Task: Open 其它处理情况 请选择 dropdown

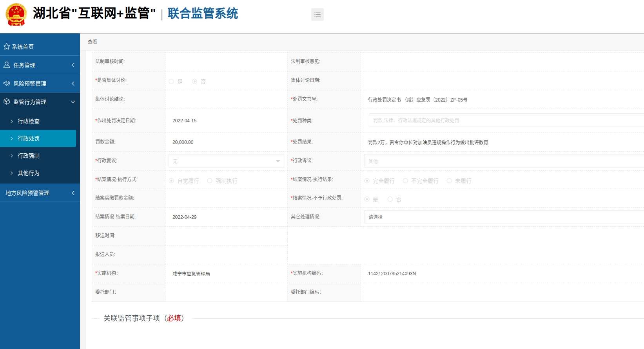Action: [x=504, y=217]
